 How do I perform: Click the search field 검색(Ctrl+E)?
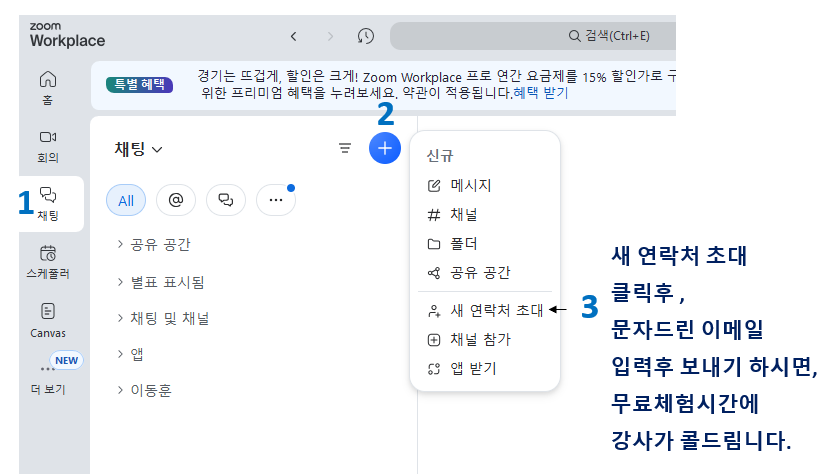pyautogui.click(x=533, y=36)
